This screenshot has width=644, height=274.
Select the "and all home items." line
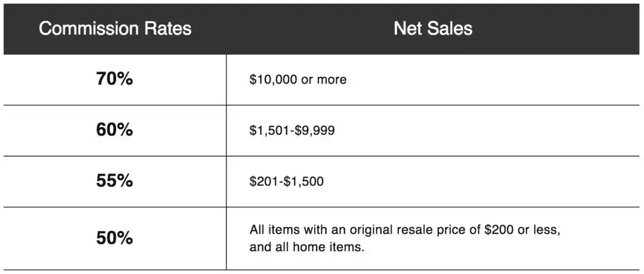307,248
